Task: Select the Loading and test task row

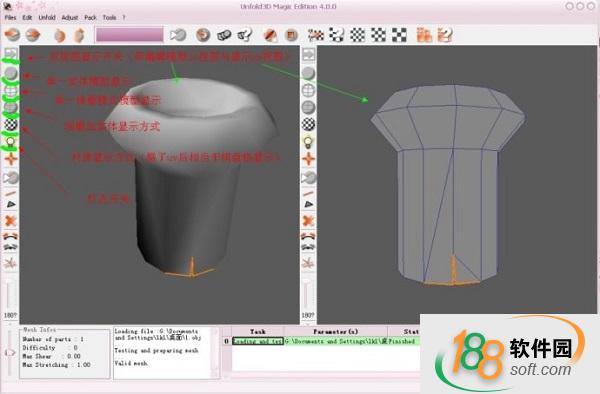Action: click(323, 341)
